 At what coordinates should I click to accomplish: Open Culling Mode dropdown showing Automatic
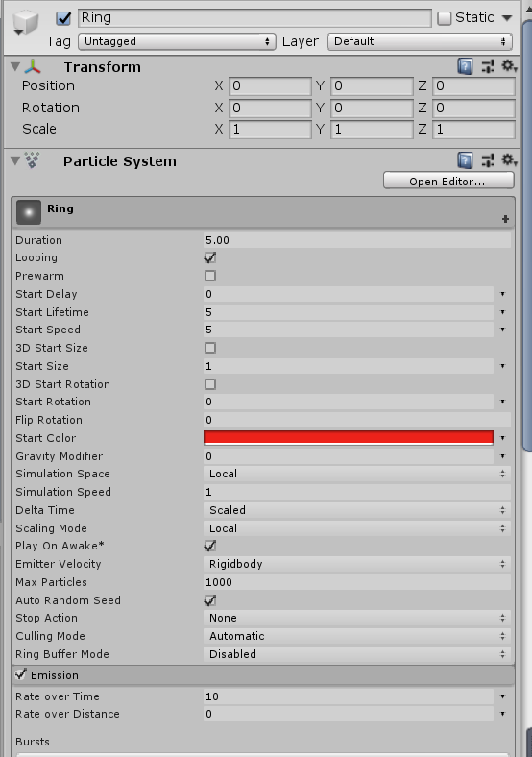pos(357,636)
